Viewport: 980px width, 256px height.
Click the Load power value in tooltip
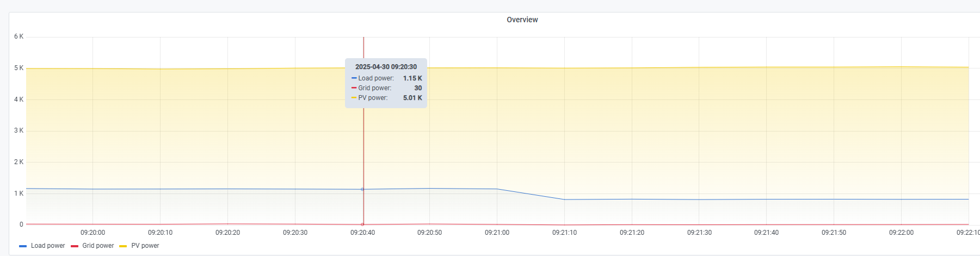point(412,78)
